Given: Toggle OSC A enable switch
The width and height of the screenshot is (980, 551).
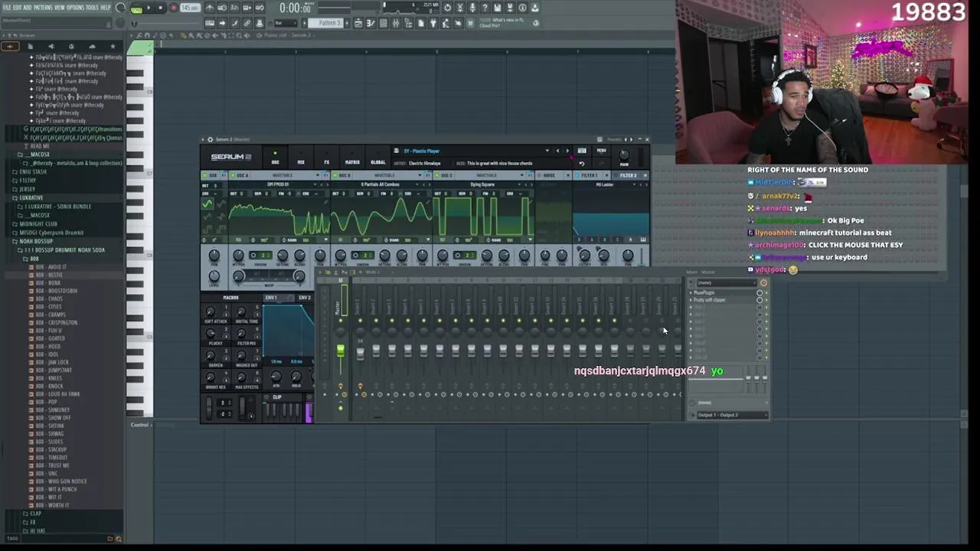Looking at the screenshot, I should (231, 175).
